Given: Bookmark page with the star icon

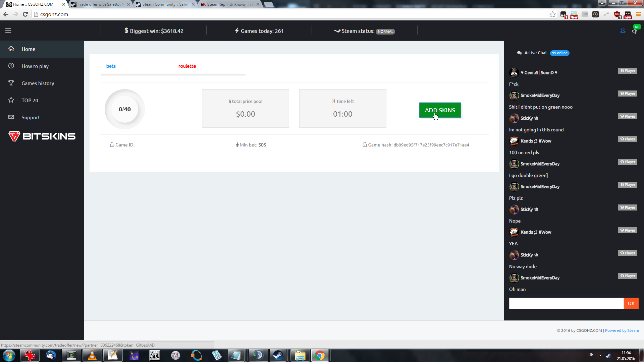Looking at the screenshot, I should [552, 14].
